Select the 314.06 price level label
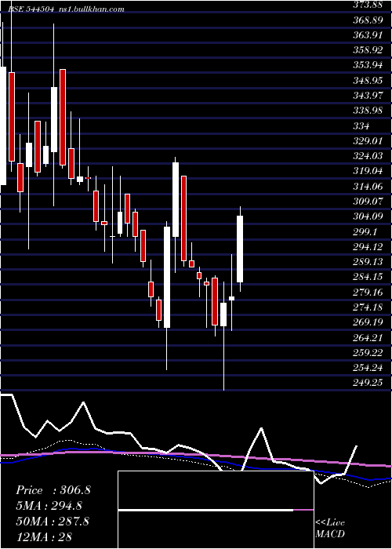 click(368, 187)
